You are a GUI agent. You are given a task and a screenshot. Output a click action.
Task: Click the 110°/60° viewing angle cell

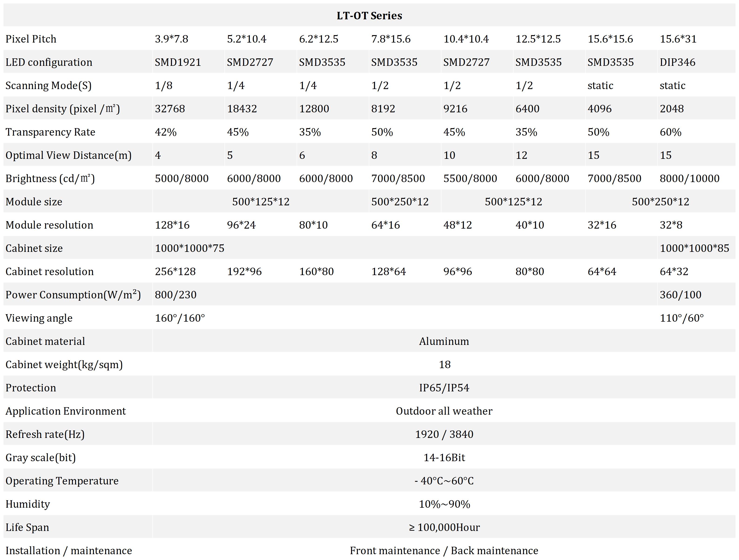tap(682, 318)
